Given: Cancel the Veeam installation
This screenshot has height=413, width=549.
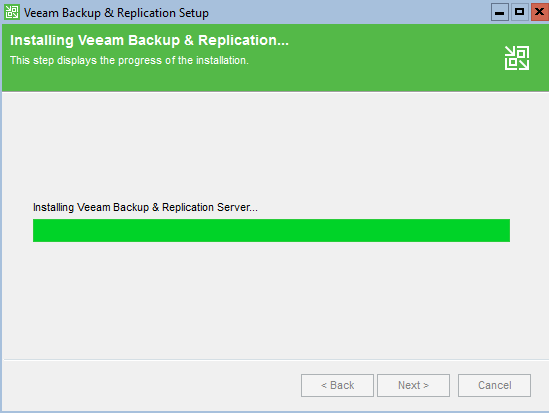Looking at the screenshot, I should 494,385.
